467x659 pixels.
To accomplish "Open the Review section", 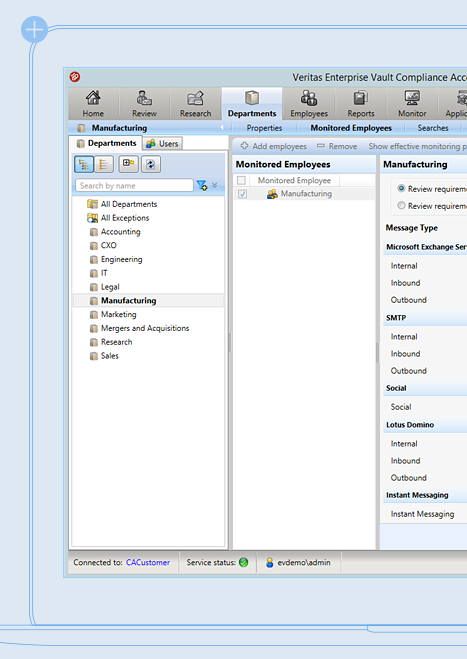I will tap(144, 104).
